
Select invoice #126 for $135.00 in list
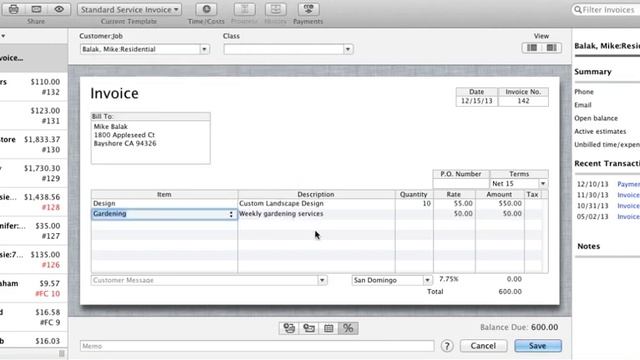tap(33, 260)
